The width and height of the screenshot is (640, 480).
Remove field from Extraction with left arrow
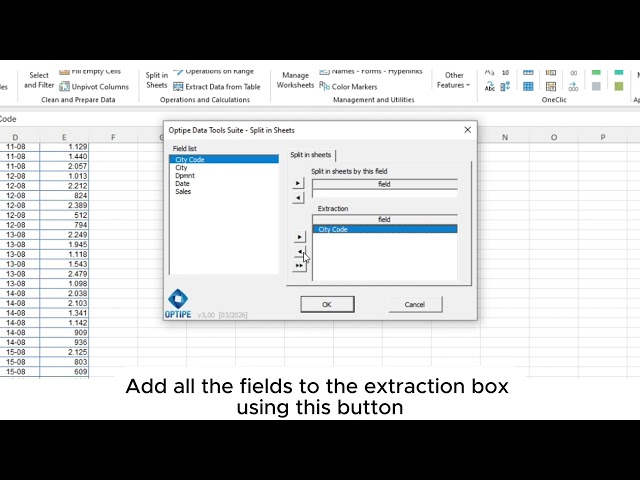(299, 251)
